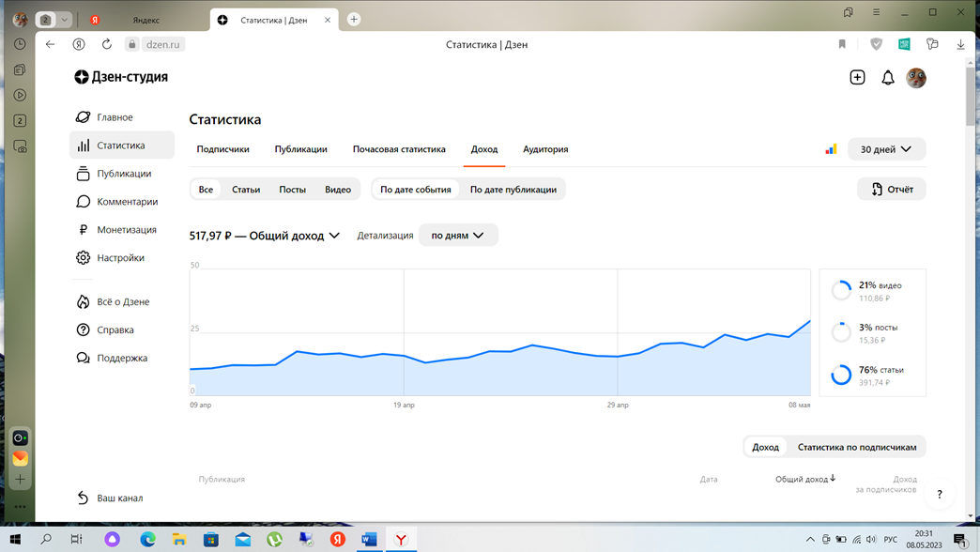Open the Alice assistant taskbar icon
Viewport: 980px width, 552px height.
112,539
